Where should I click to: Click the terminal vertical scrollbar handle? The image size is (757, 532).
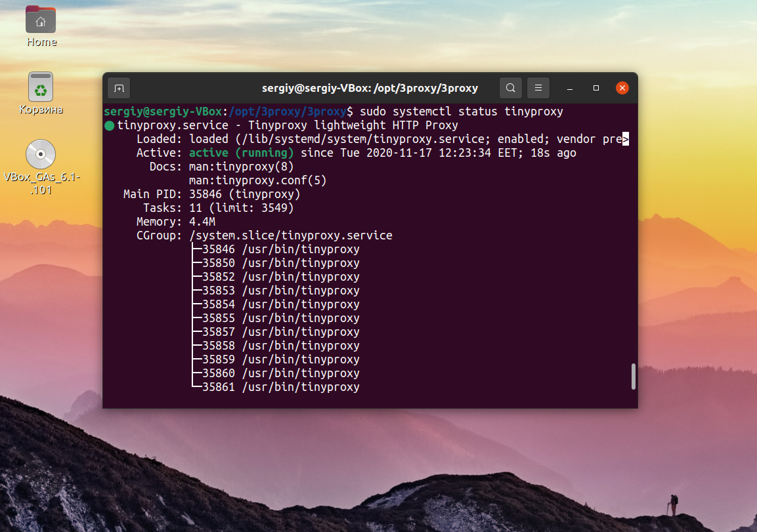tap(634, 377)
